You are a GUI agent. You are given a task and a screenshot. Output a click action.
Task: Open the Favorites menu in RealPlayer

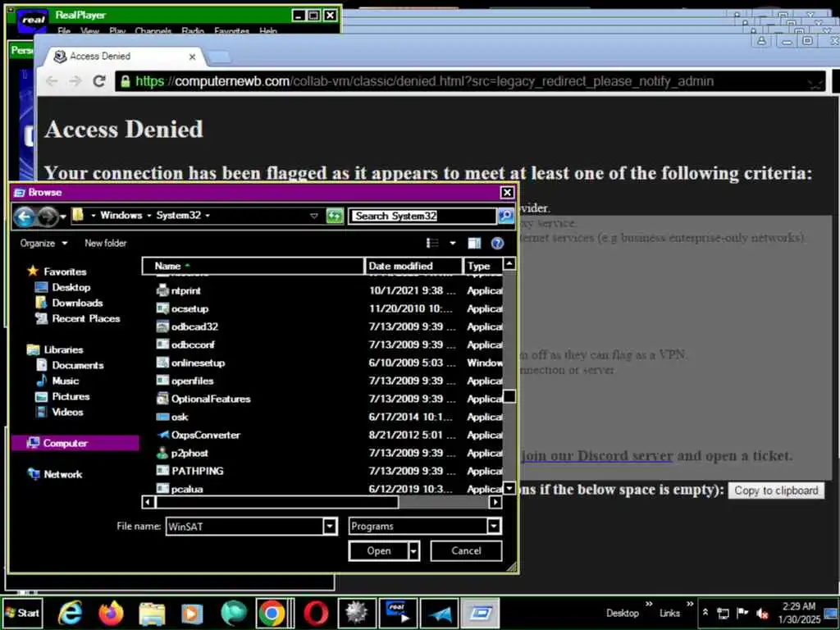[x=232, y=31]
